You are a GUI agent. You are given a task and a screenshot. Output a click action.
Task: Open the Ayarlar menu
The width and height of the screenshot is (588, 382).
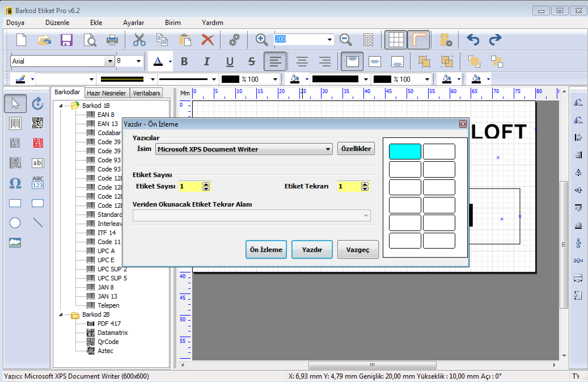(133, 23)
